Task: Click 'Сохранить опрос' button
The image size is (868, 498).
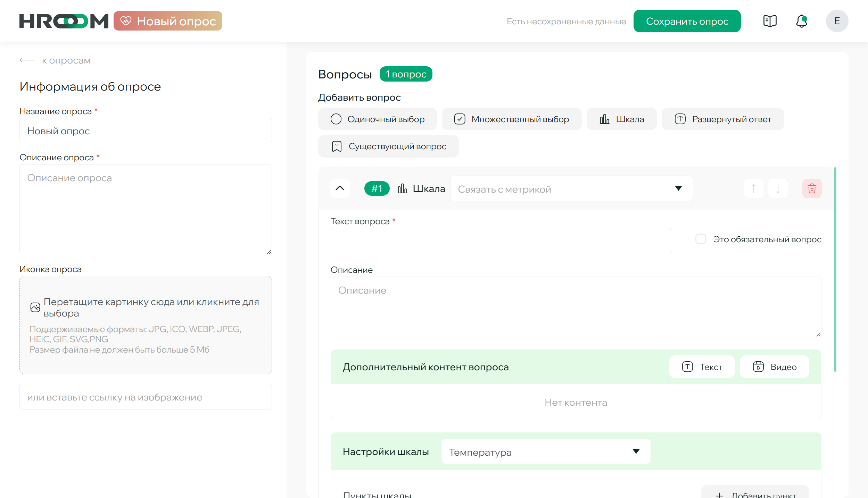Action: pyautogui.click(x=687, y=21)
